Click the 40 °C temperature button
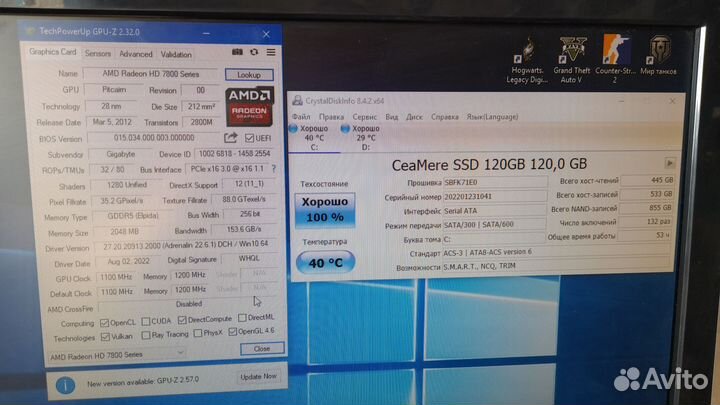 coord(325,263)
